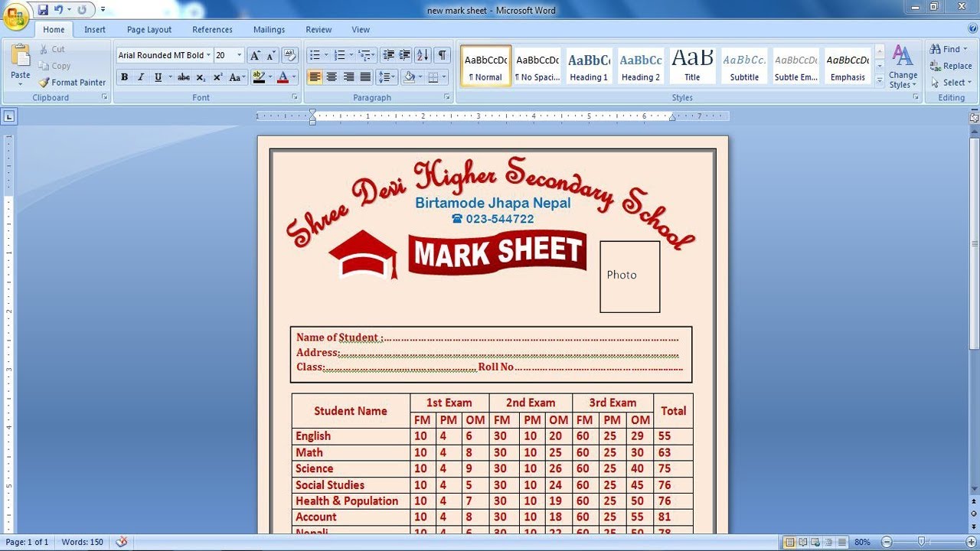
Task: Open Find in Editing group
Action: 949,49
